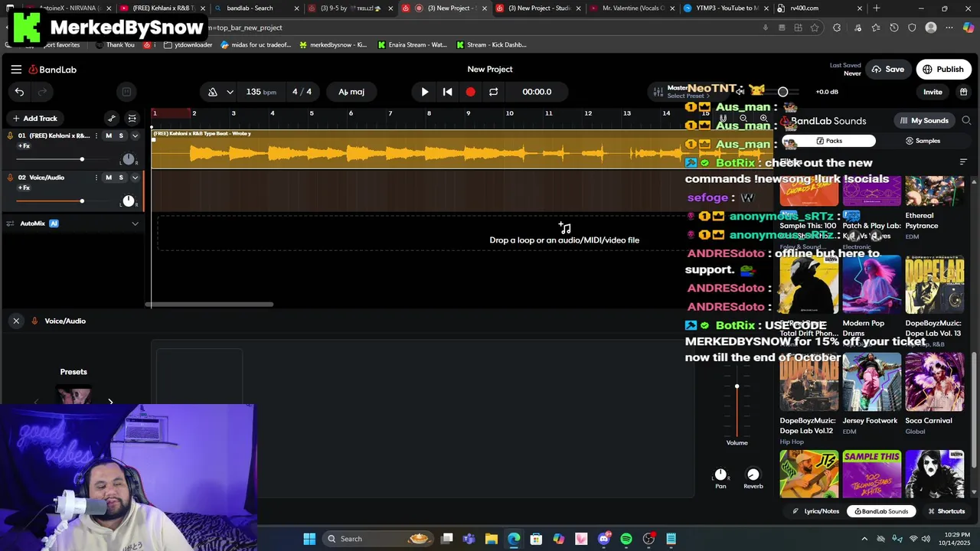This screenshot has height=551, width=980.
Task: Mute track 02 Voice/Audio
Action: (x=109, y=178)
